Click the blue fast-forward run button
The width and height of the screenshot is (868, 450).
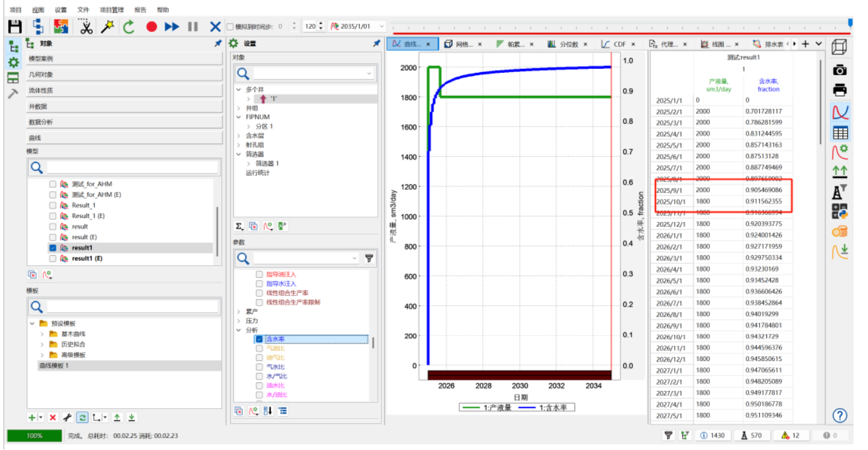pos(172,26)
